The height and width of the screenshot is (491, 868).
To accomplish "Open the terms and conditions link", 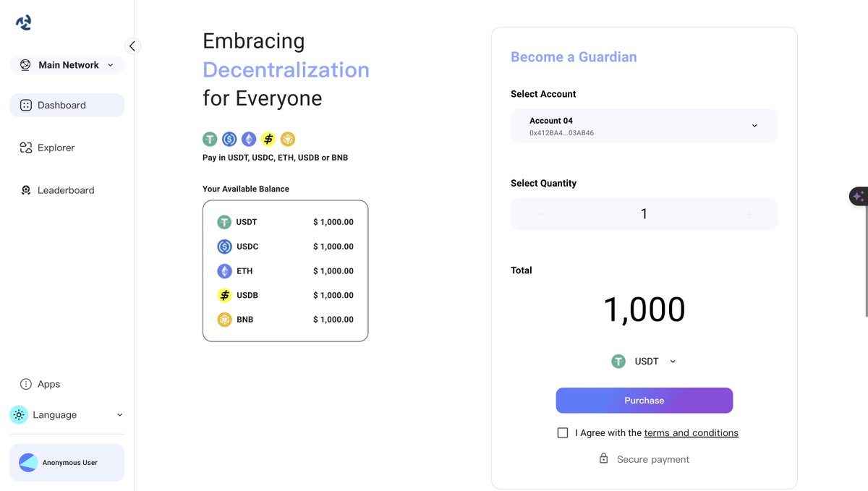I will (691, 433).
